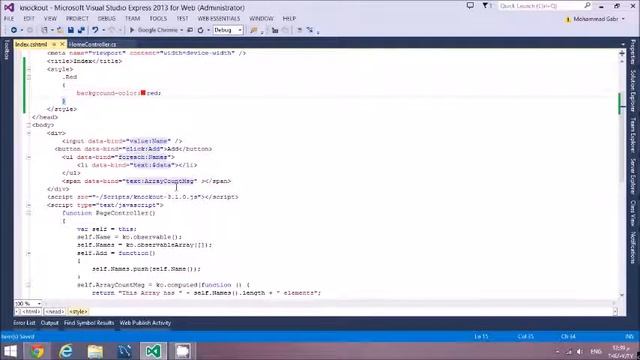Start debugging with the green play icon
This screenshot has width=640, height=360.
(x=132, y=30)
